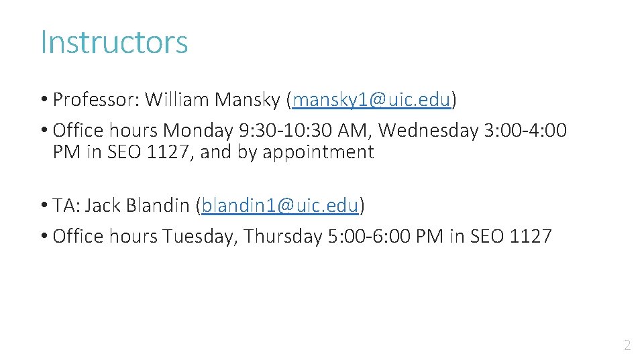Click the word 'Blandin' in TA name

159,206
